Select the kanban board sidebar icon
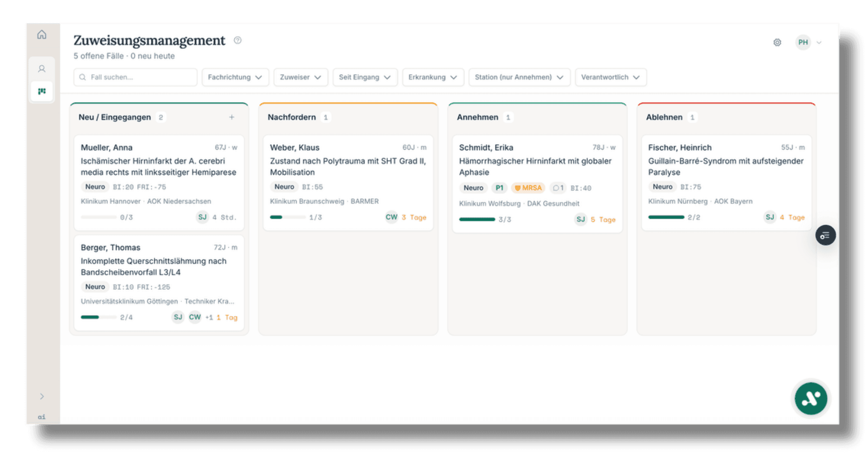 [x=42, y=91]
